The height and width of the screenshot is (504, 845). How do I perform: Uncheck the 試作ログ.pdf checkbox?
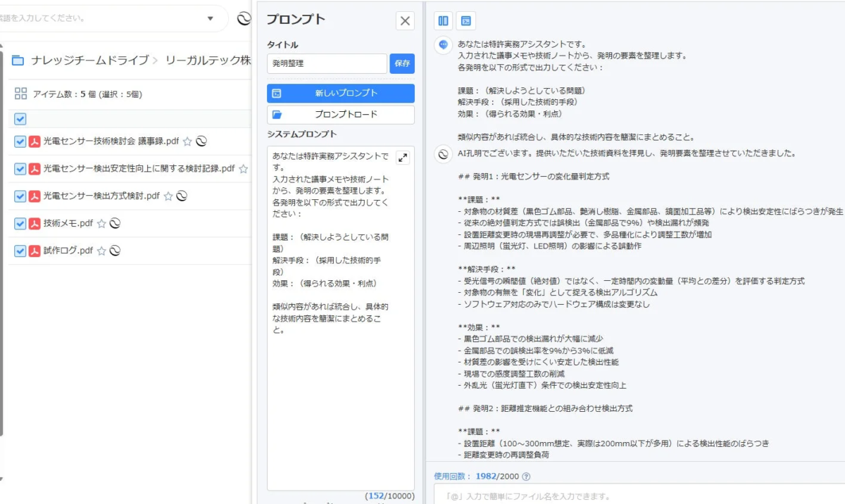(20, 251)
